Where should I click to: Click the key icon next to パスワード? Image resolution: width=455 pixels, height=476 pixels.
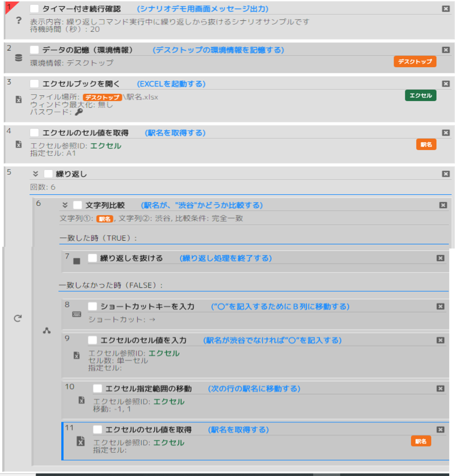(x=79, y=112)
